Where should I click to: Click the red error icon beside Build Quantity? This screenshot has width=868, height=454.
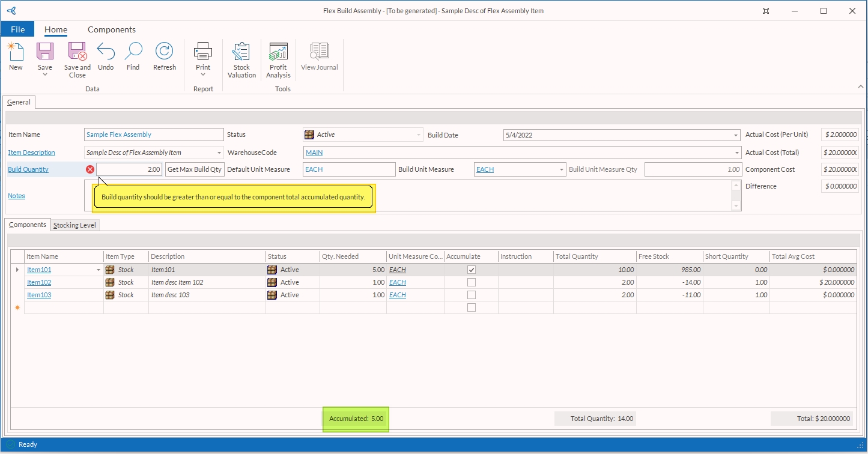pos(90,169)
